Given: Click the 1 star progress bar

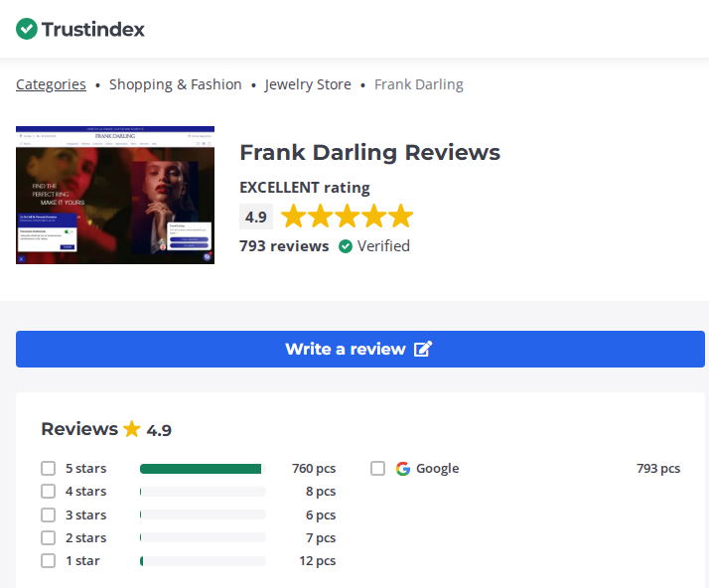Looking at the screenshot, I should 203,561.
